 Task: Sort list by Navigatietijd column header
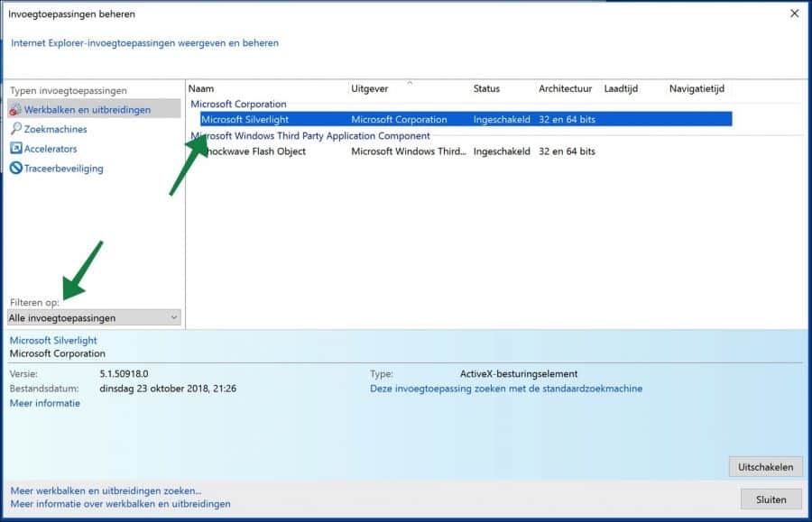tap(697, 88)
